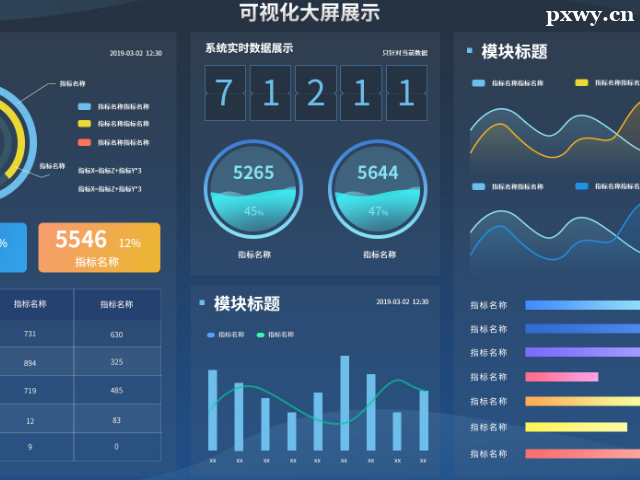Select the coral red horizontal bar
The width and height of the screenshot is (640, 480).
(582, 454)
